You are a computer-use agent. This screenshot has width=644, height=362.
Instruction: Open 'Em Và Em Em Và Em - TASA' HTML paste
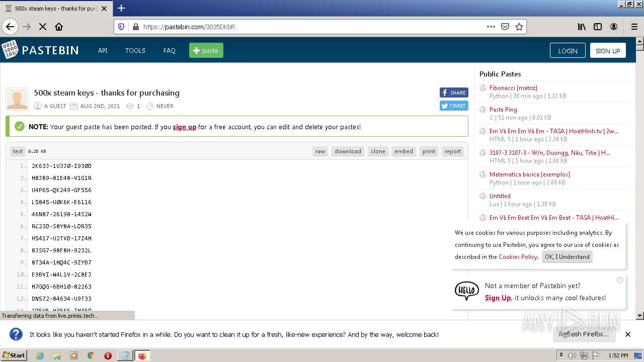pos(554,131)
